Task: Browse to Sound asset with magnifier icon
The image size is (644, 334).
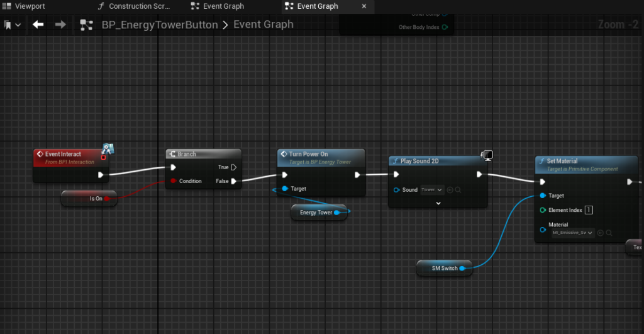Action: click(458, 190)
